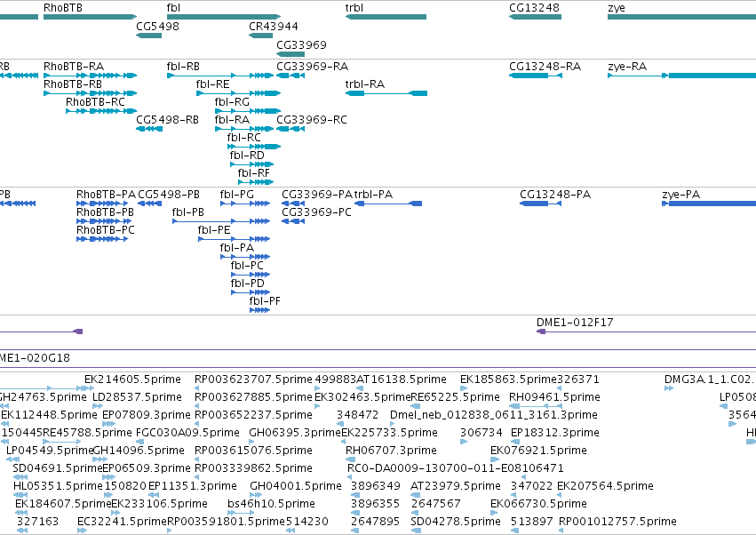The width and height of the screenshot is (756, 535).
Task: Click the fbl gene label
Action: 173,8
